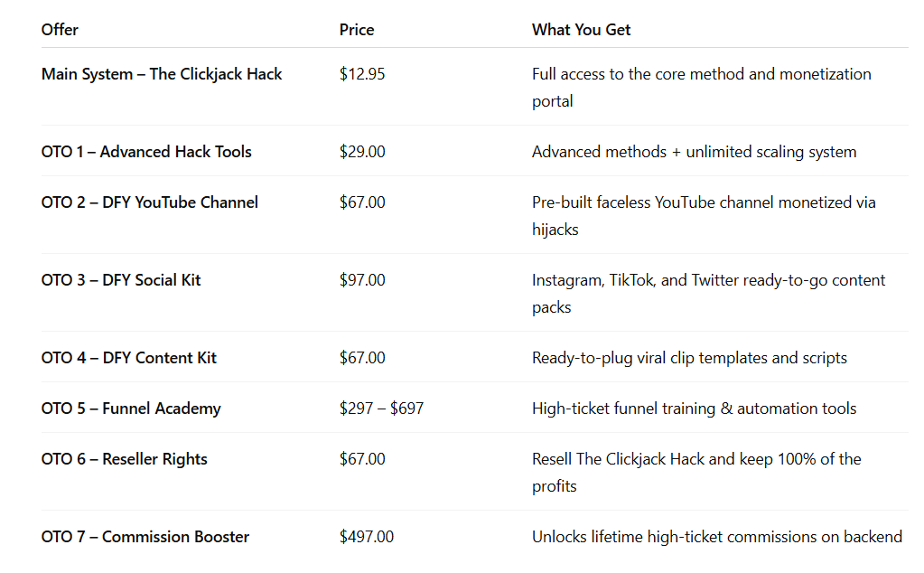Select OTO 5 – Funnel Academy

[x=131, y=409]
